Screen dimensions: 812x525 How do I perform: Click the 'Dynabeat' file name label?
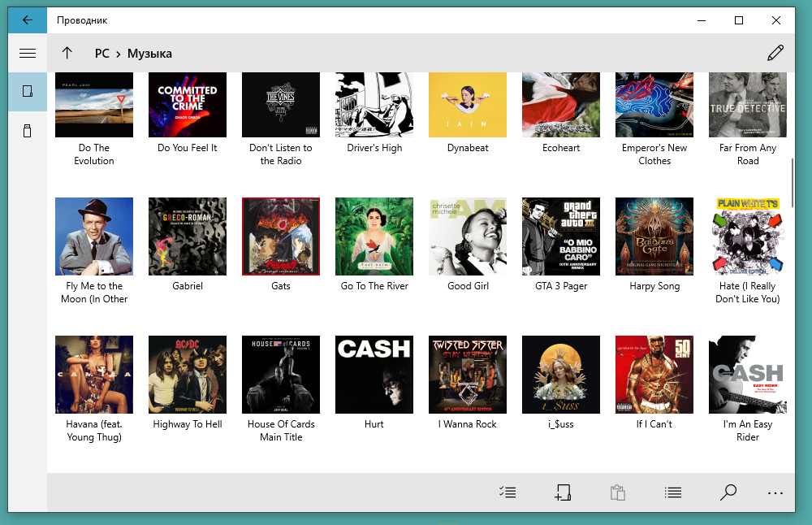(468, 148)
